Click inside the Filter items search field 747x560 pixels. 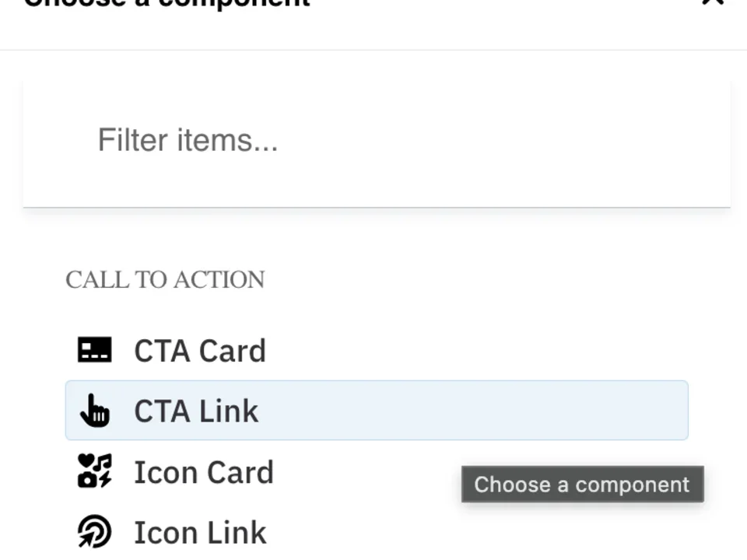(373, 141)
